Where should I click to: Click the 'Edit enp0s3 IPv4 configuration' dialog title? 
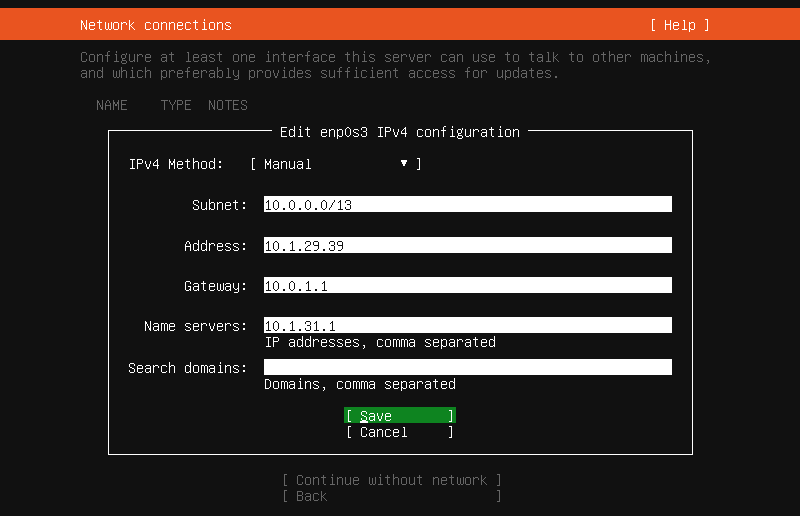point(400,132)
